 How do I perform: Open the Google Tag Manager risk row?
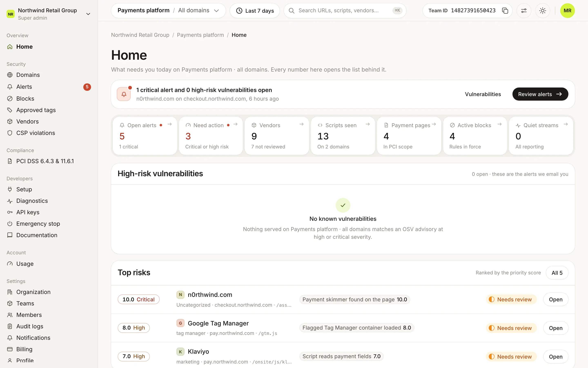[556, 328]
